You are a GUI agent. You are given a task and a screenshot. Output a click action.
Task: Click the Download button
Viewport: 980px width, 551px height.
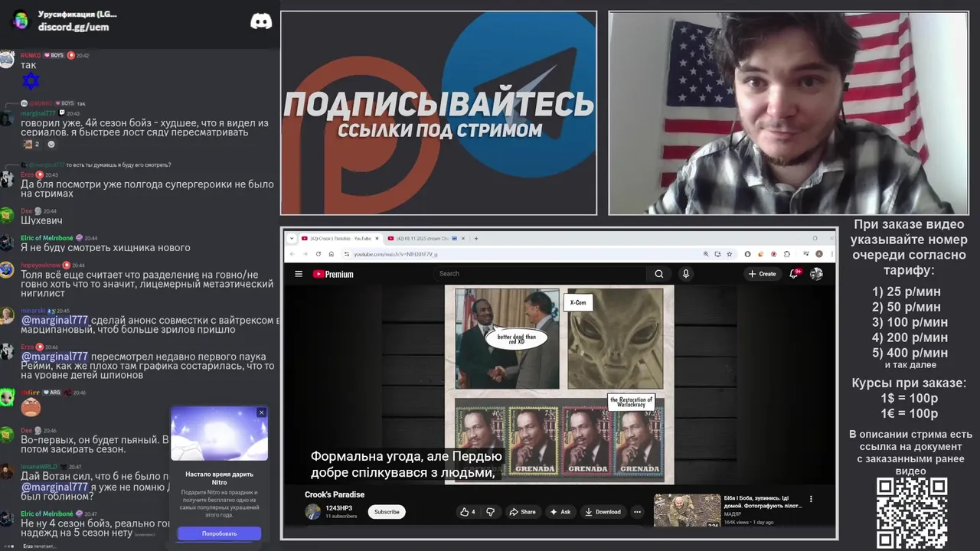tap(603, 512)
